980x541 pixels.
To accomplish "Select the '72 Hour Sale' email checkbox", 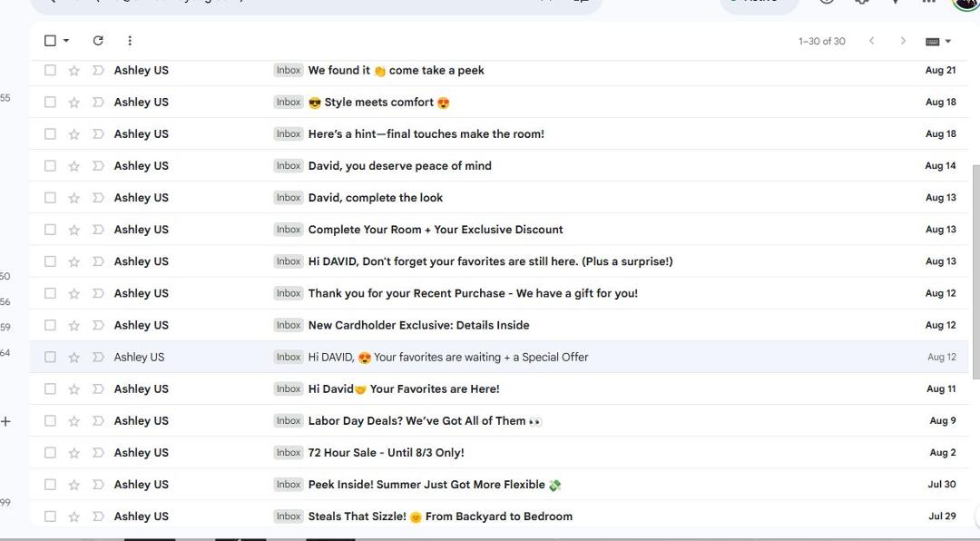I will [x=50, y=454].
